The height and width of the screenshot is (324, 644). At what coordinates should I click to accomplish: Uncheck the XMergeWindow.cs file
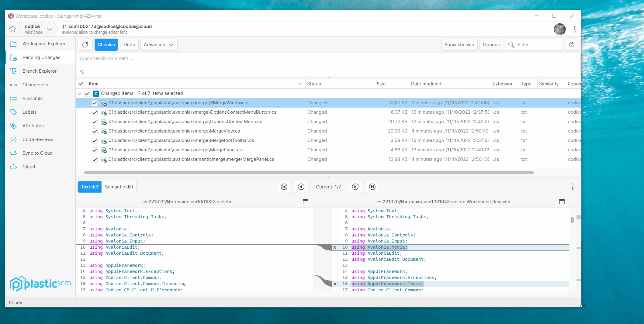(x=95, y=103)
